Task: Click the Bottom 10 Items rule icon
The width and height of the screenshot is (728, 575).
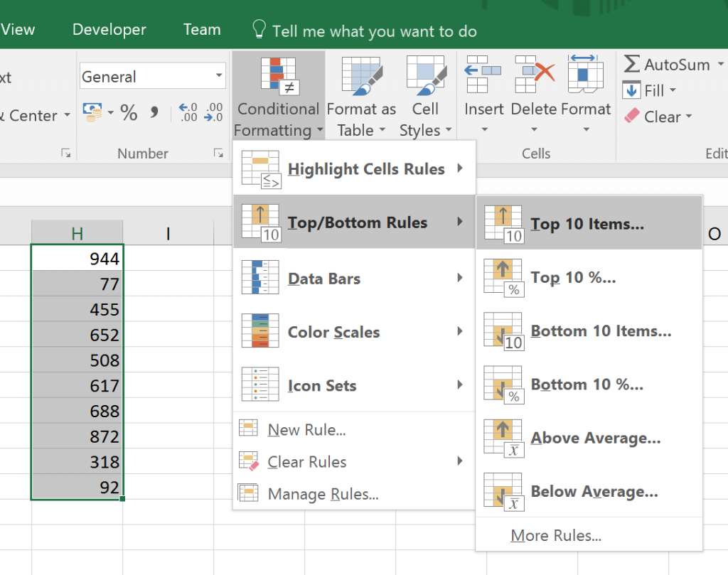Action: [x=504, y=331]
